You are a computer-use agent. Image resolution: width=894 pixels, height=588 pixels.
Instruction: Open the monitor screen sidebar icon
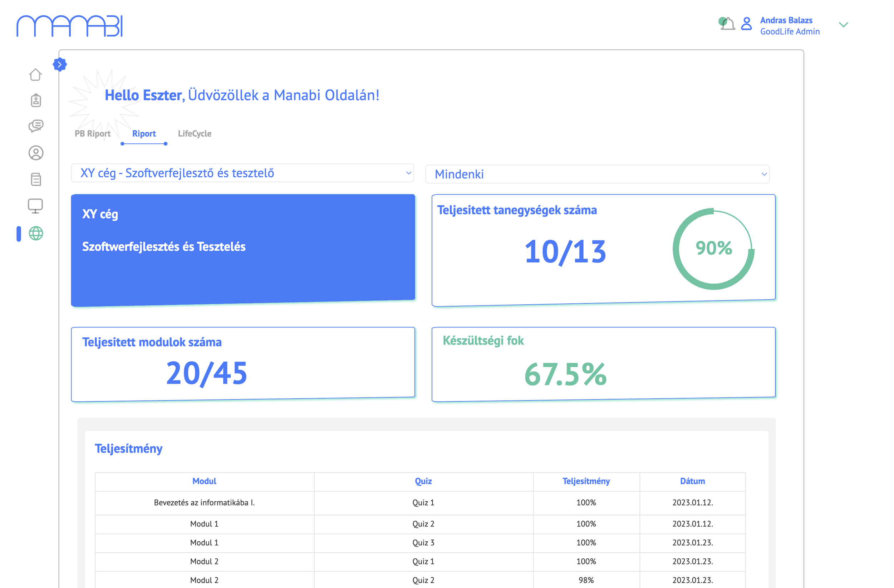tap(35, 206)
